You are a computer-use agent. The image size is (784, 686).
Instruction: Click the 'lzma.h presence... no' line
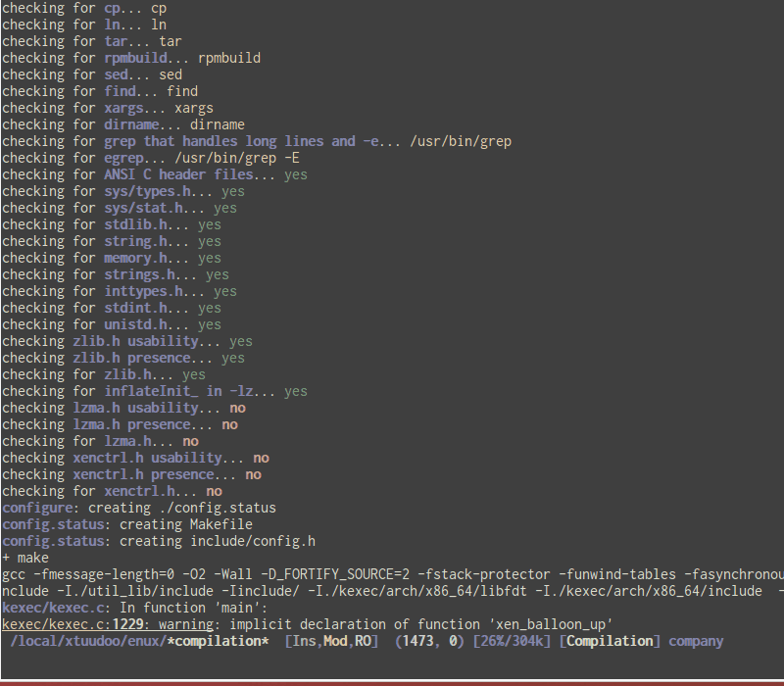pos(120,424)
